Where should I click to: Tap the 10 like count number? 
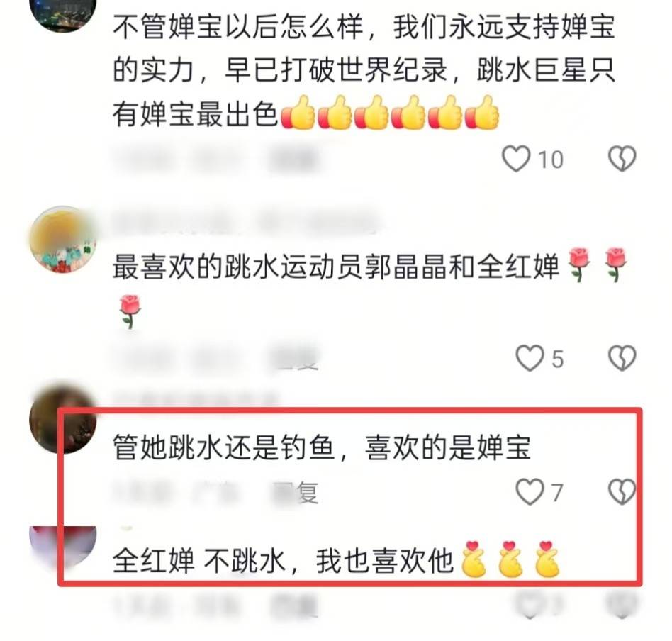[x=551, y=160]
